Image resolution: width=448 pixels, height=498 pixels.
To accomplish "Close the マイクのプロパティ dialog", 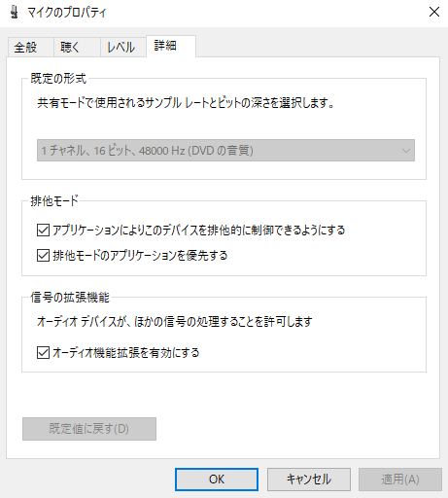I will click(433, 12).
